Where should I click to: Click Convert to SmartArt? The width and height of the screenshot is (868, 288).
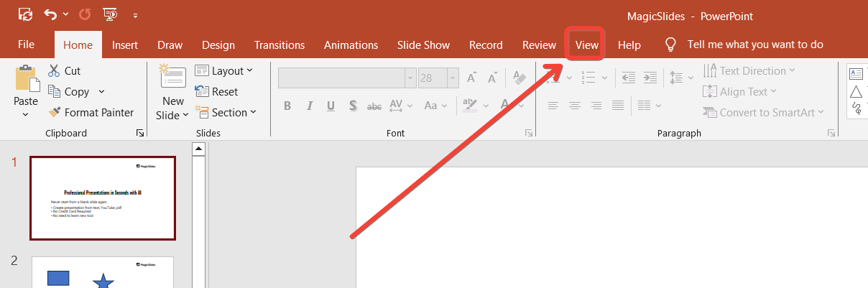click(763, 112)
